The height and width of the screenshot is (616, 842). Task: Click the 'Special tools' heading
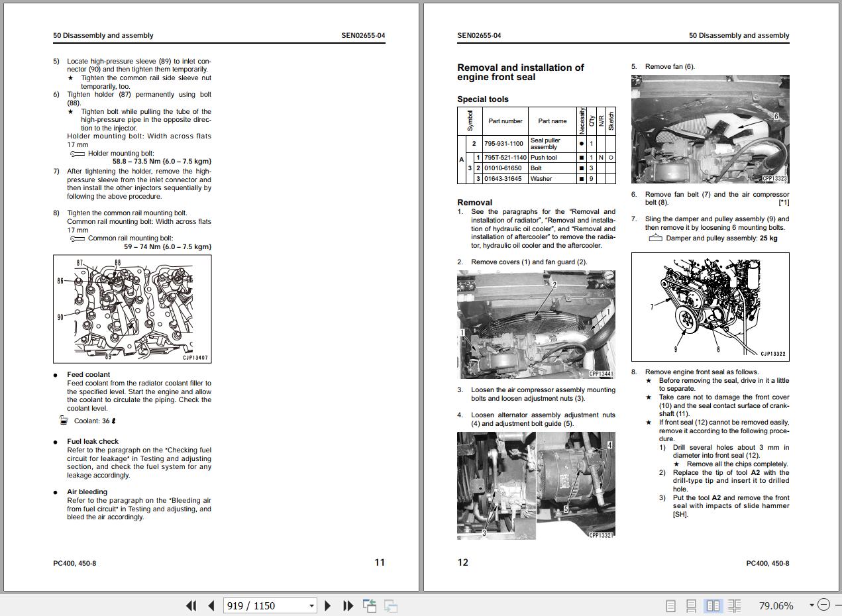point(483,99)
